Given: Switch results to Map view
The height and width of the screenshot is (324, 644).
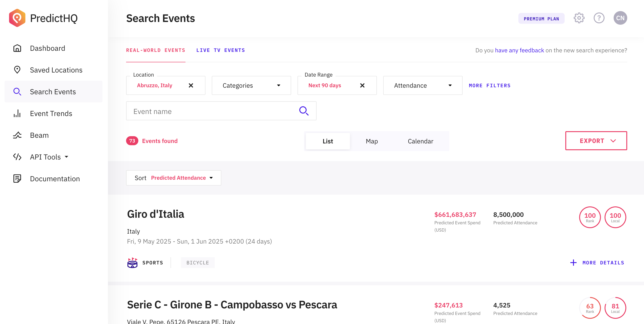Looking at the screenshot, I should [x=371, y=141].
